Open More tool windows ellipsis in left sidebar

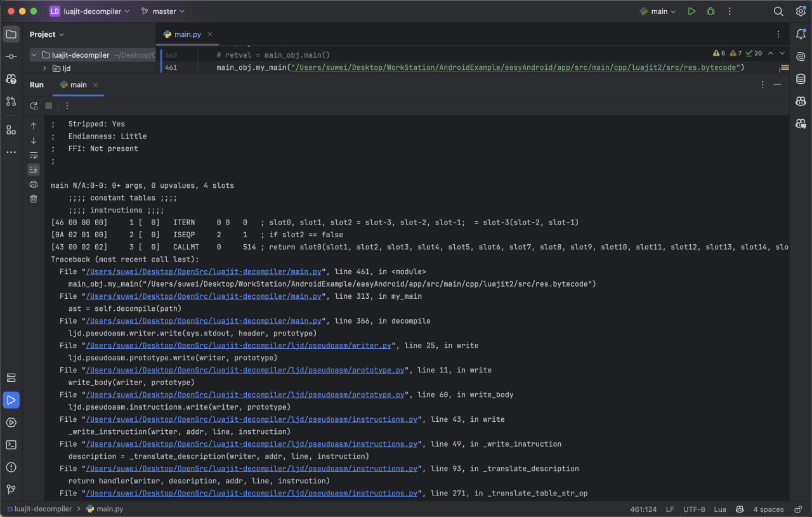[x=11, y=152]
